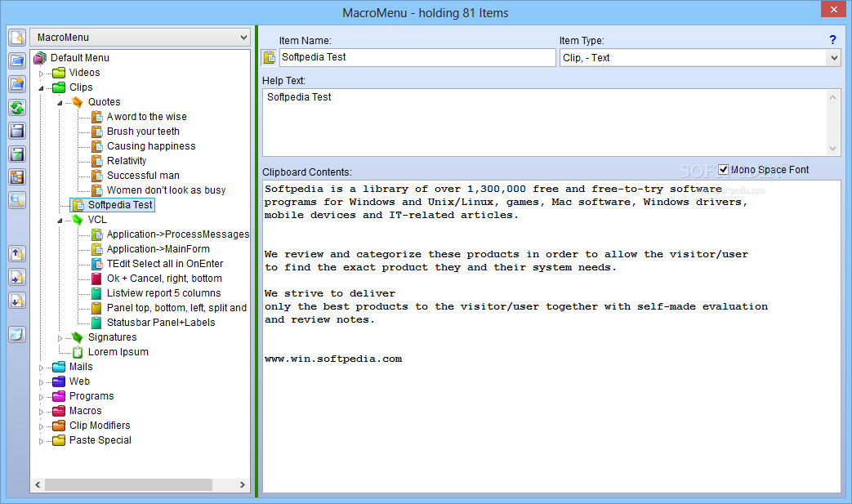Viewport: 852px width, 504px height.
Task: Expand the Macros folder node
Action: point(42,412)
